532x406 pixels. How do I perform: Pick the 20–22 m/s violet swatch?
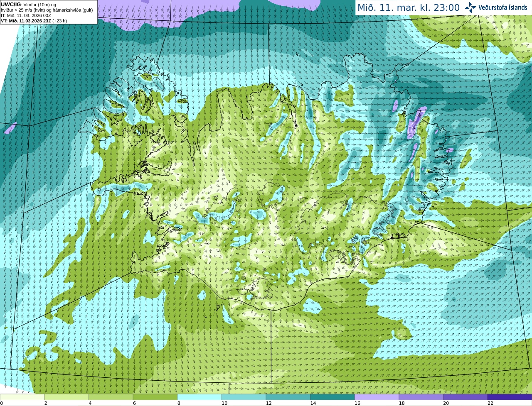(465, 397)
